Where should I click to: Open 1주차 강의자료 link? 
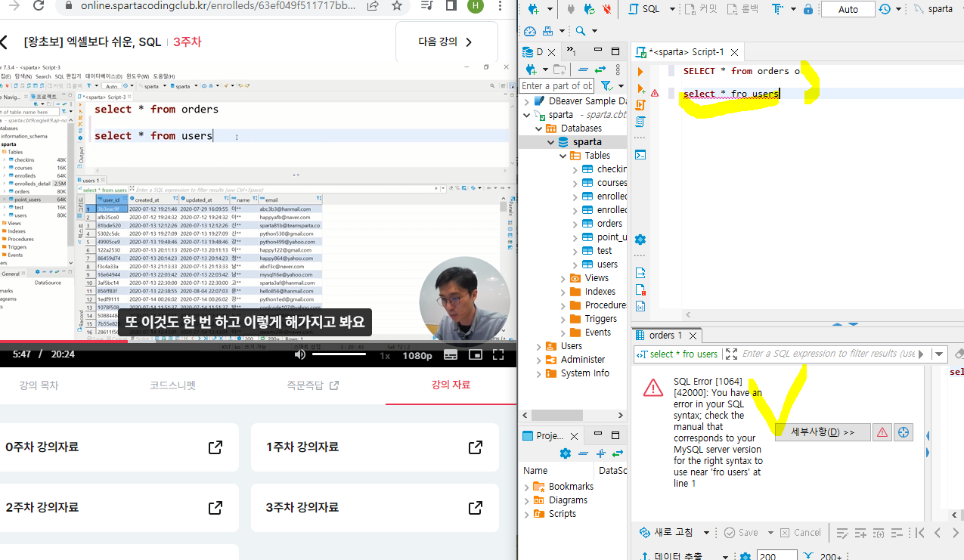tap(375, 447)
